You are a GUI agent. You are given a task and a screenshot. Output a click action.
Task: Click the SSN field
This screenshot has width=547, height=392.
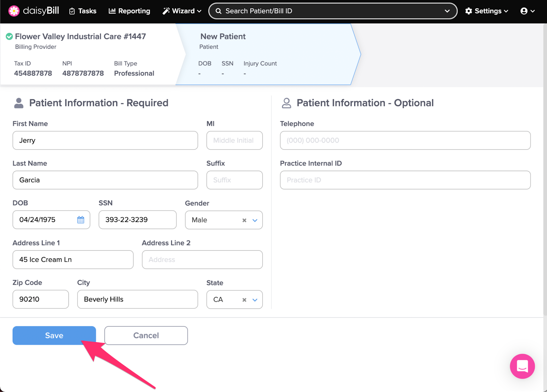tap(137, 220)
